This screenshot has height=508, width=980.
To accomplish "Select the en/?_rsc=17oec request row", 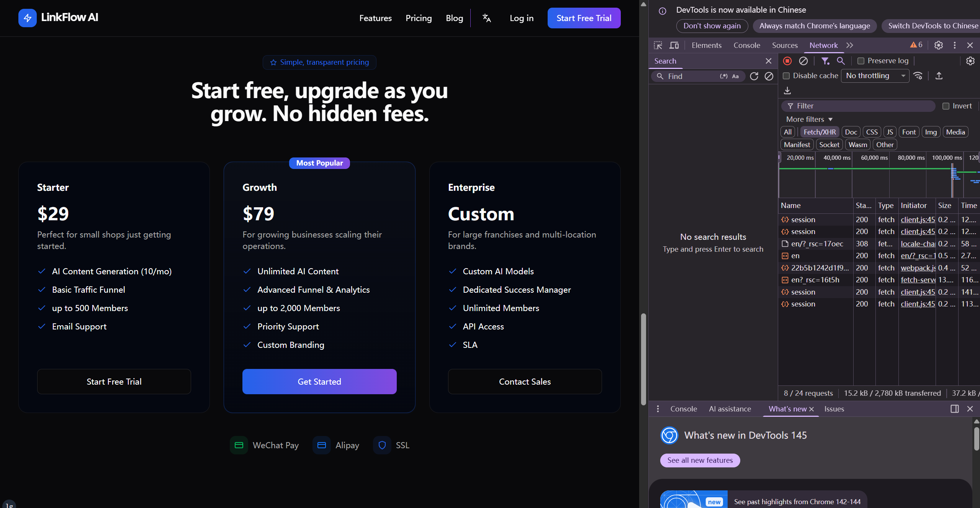I will 879,244.
